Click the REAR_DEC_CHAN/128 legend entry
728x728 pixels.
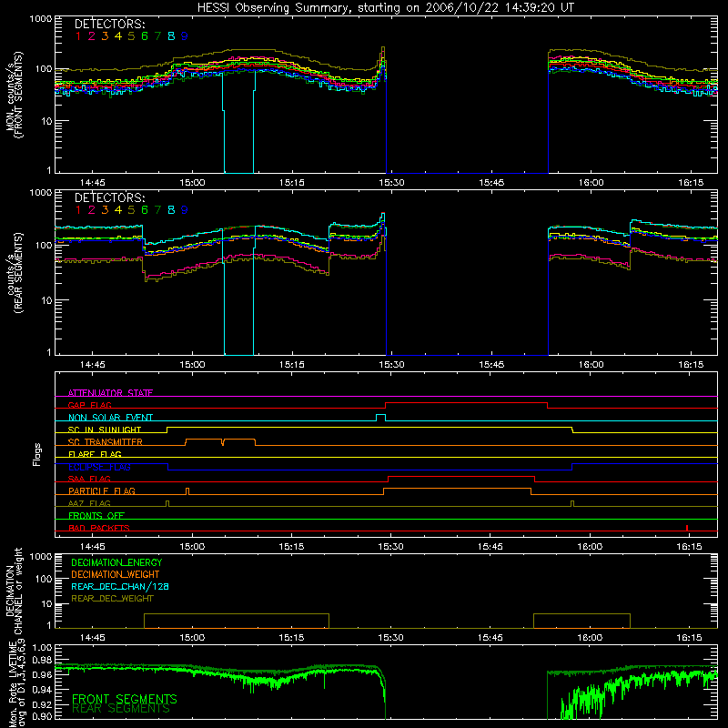(x=120, y=587)
